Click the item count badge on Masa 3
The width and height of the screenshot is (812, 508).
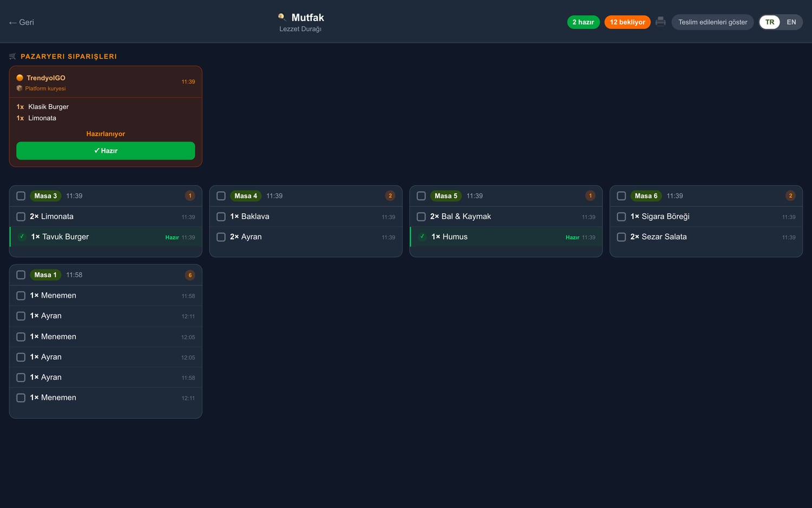(190, 196)
